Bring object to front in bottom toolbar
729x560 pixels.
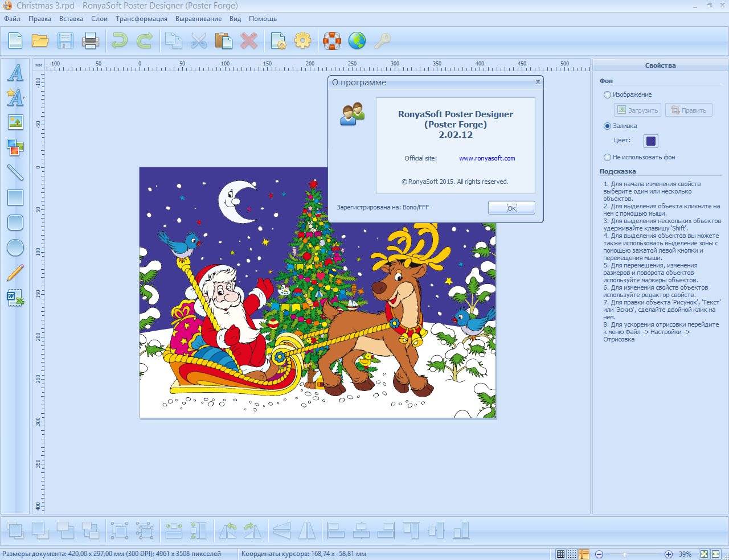[x=15, y=530]
